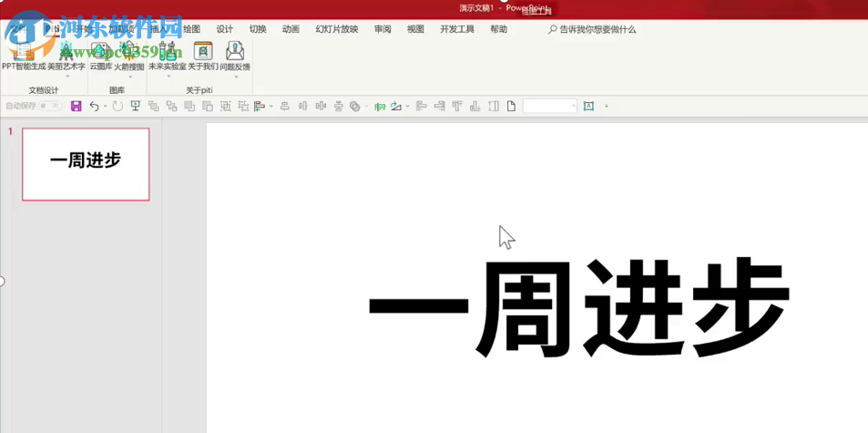868x433 pixels.
Task: Launch the 火箭搜图 image search
Action: coord(129,56)
